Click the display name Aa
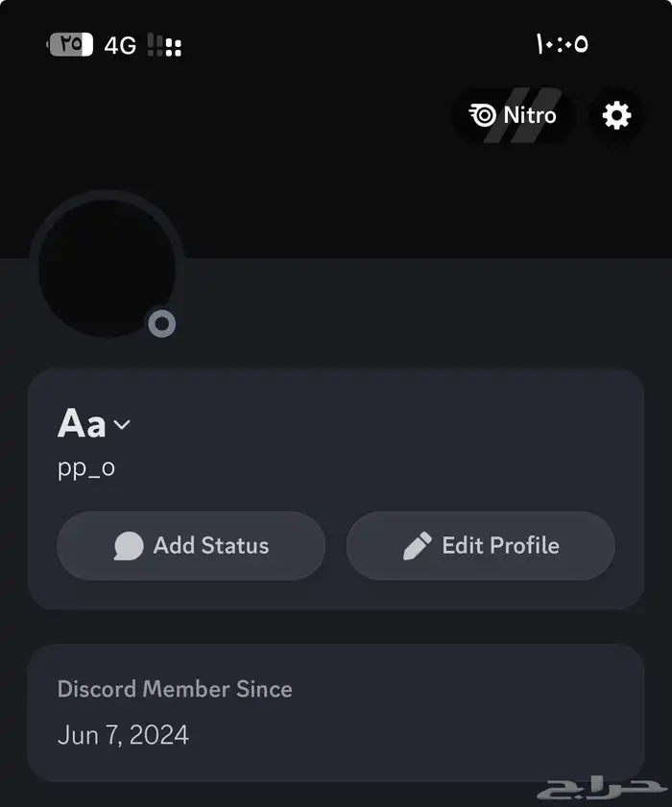This screenshot has width=672, height=807. pyautogui.click(x=82, y=423)
